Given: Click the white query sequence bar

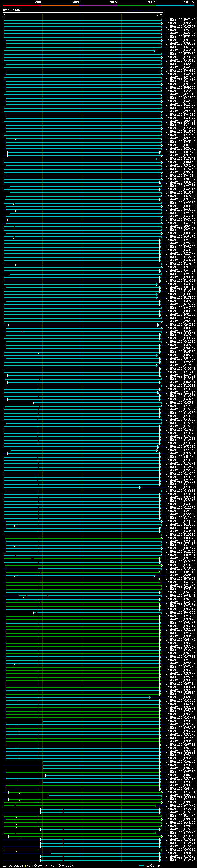Looking at the screenshot, I should pos(83,13).
